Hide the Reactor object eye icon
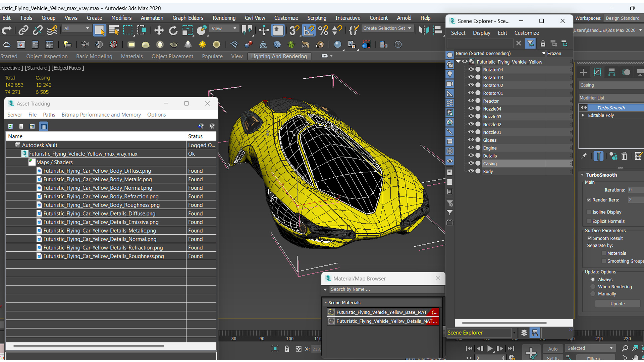This screenshot has height=362, width=644. 471,101
